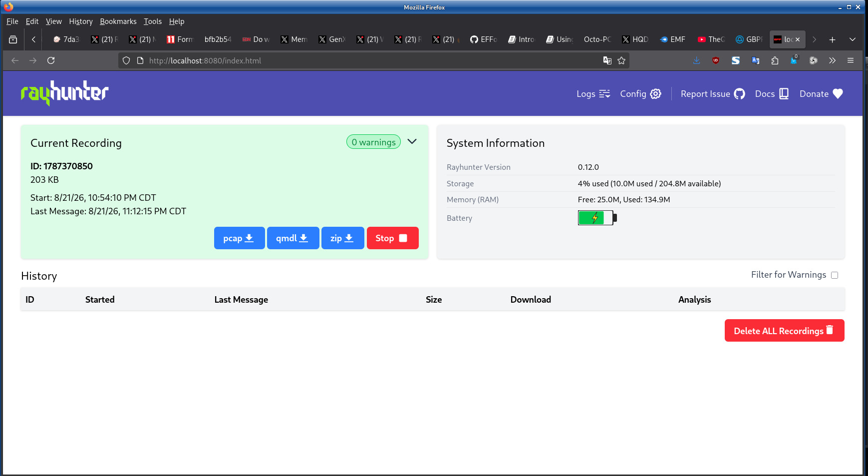Switch to the 7da3 tab
The image size is (868, 476).
pyautogui.click(x=66, y=39)
